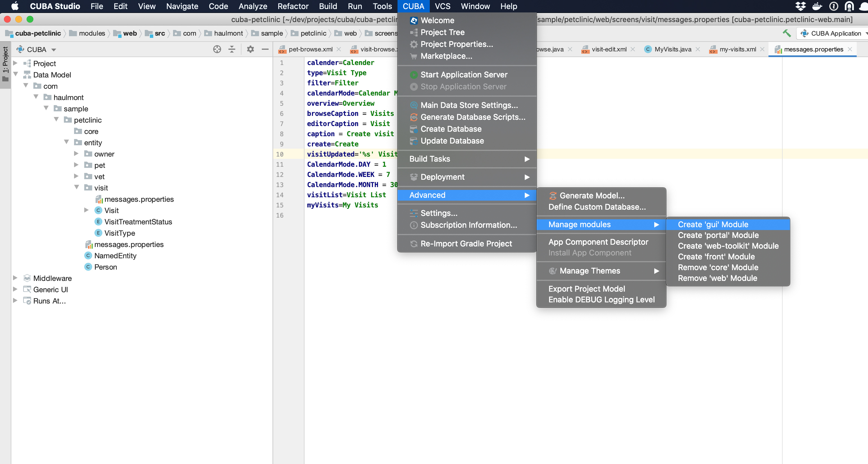Click the Manage Themes palette icon
Viewport: 868px width, 464px height.
point(553,271)
